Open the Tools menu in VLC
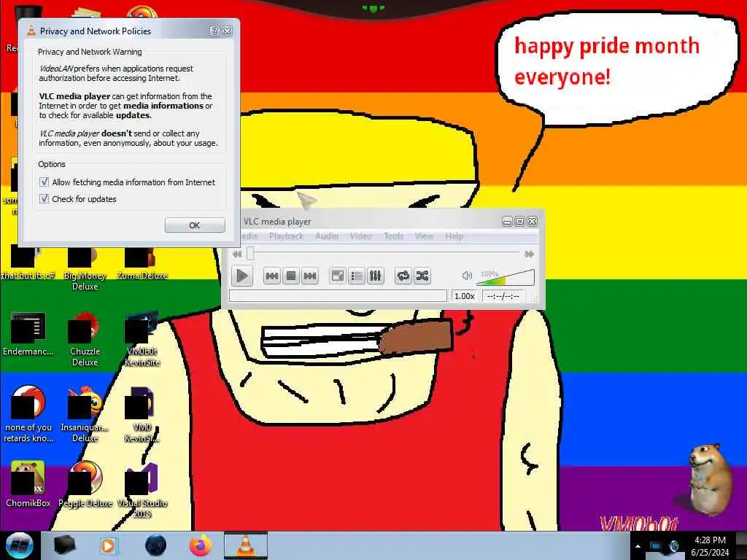 (x=393, y=236)
